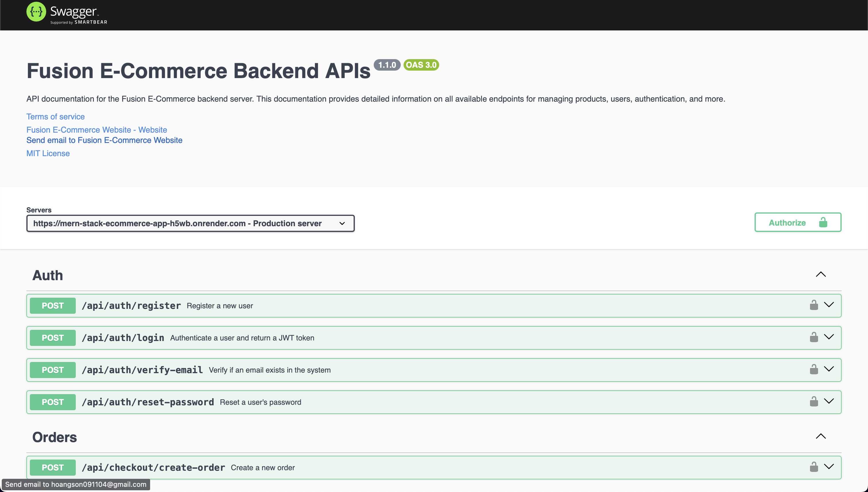The image size is (868, 492).
Task: Collapse the Auth section
Action: tap(821, 274)
